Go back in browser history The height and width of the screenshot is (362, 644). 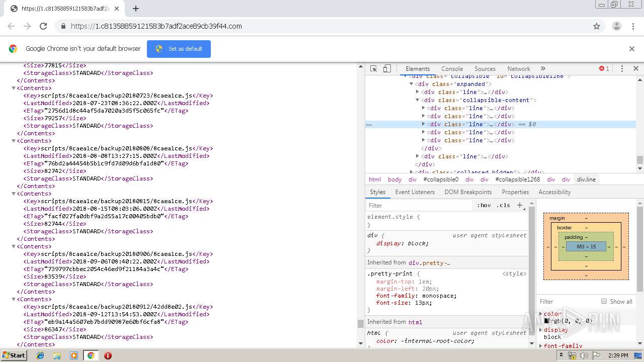click(11, 26)
